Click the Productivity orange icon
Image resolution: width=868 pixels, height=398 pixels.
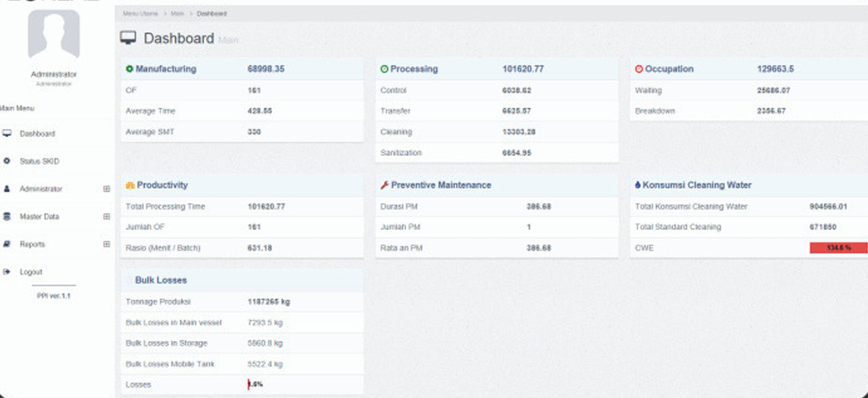[x=130, y=185]
